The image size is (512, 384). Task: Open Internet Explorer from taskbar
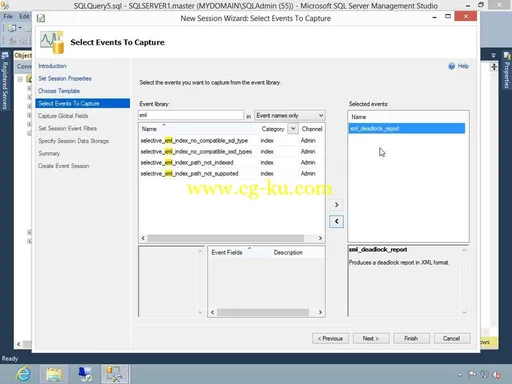click(x=23, y=374)
